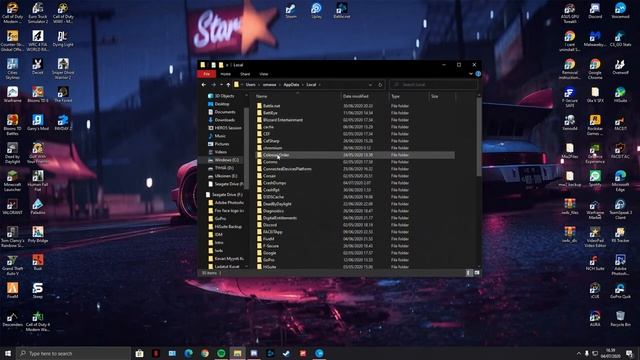Go back in File Explorer
Screen dimensions: 640x360
(x=204, y=84)
